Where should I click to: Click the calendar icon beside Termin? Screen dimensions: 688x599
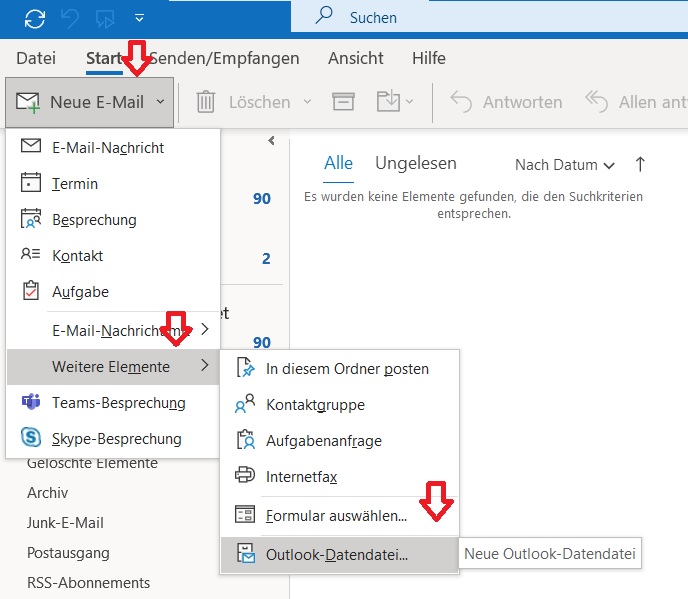(31, 182)
